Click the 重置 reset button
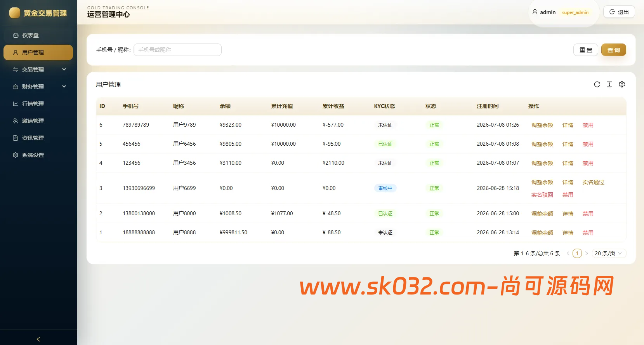Screen dimensions: 644x345 (585, 50)
